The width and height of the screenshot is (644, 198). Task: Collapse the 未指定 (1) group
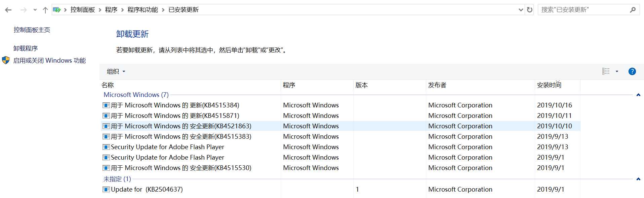(x=638, y=179)
